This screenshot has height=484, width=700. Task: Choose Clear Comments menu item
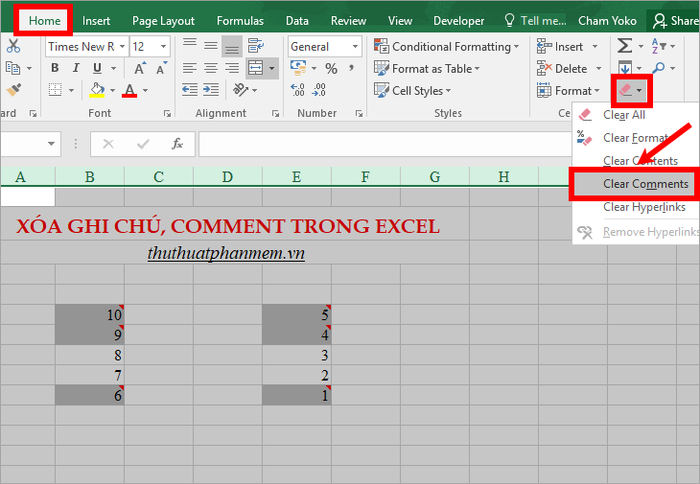click(634, 184)
